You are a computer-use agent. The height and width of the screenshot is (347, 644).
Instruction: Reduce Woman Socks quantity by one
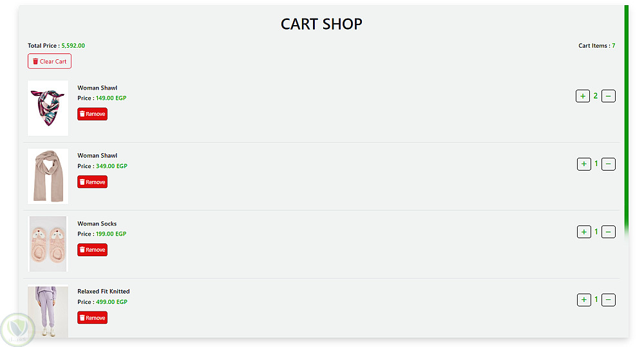pos(609,232)
